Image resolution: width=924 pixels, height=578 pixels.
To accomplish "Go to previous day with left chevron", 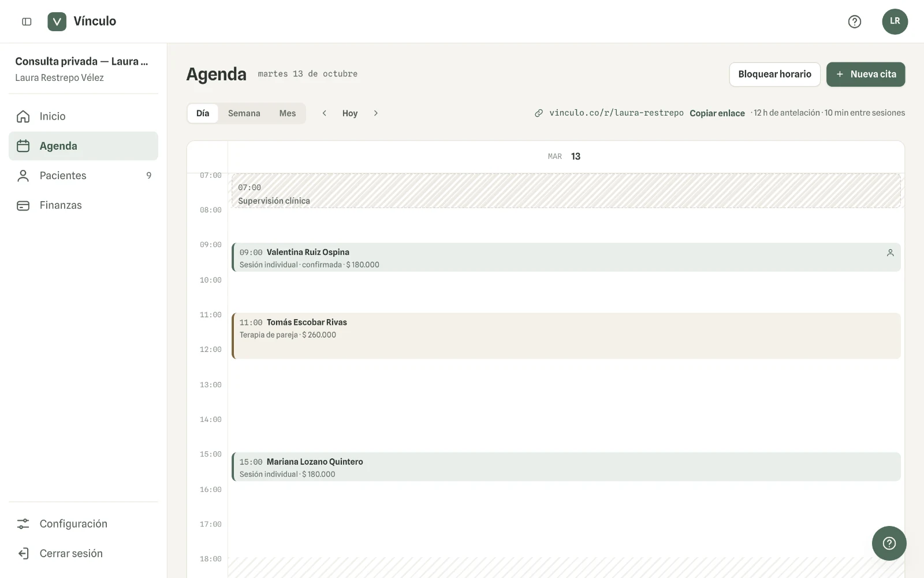I will tap(325, 113).
